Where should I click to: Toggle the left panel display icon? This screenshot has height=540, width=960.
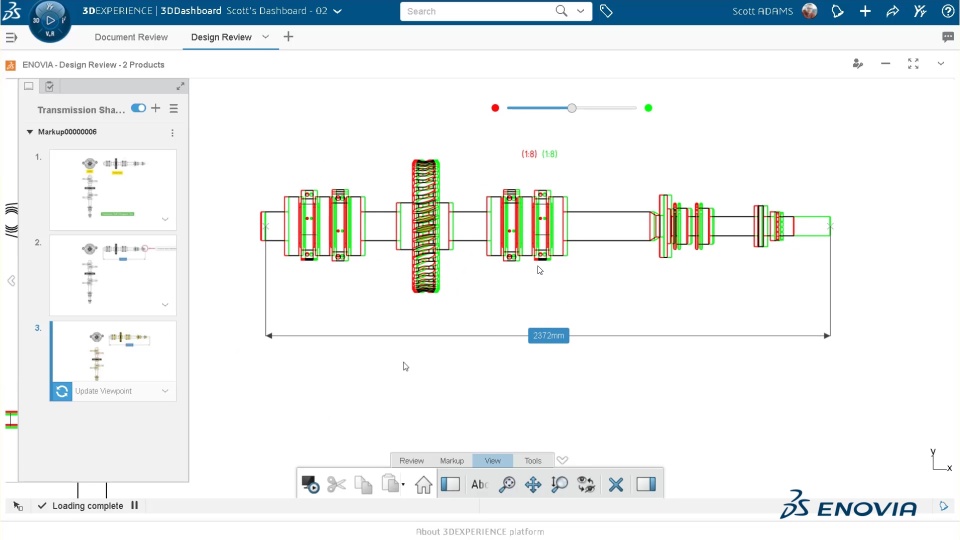451,484
